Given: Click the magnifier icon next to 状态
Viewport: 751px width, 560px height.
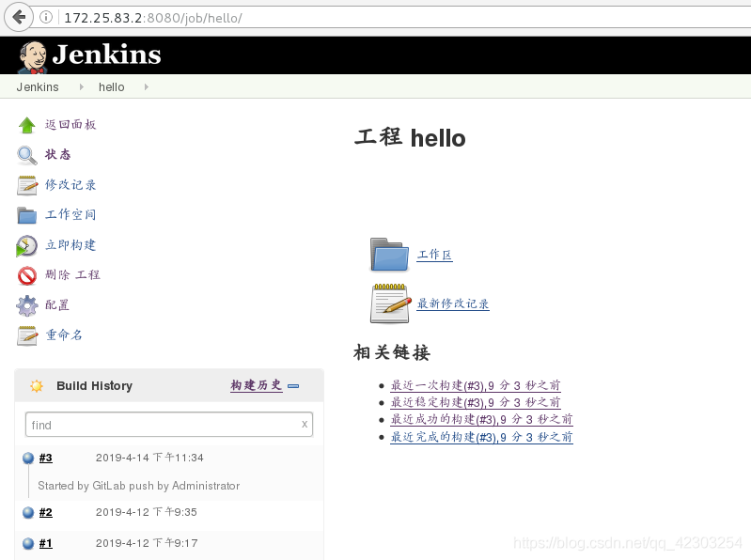Looking at the screenshot, I should [x=27, y=155].
